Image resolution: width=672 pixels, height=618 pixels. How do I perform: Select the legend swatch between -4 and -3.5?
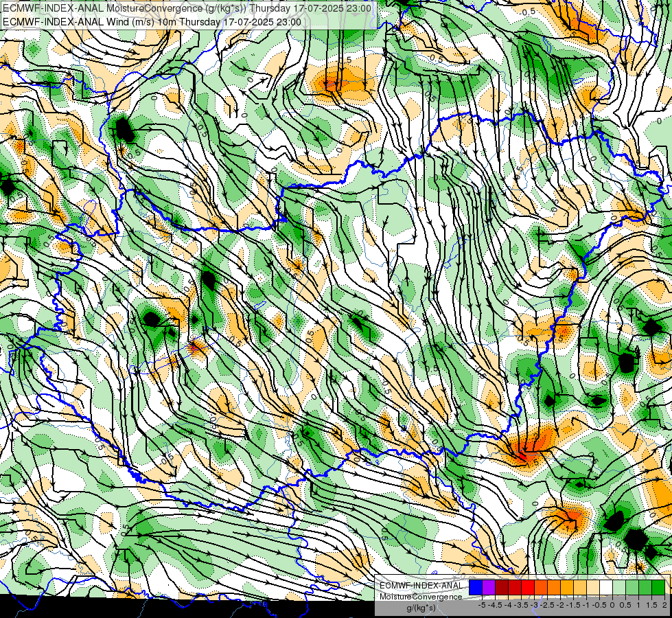coord(515,588)
